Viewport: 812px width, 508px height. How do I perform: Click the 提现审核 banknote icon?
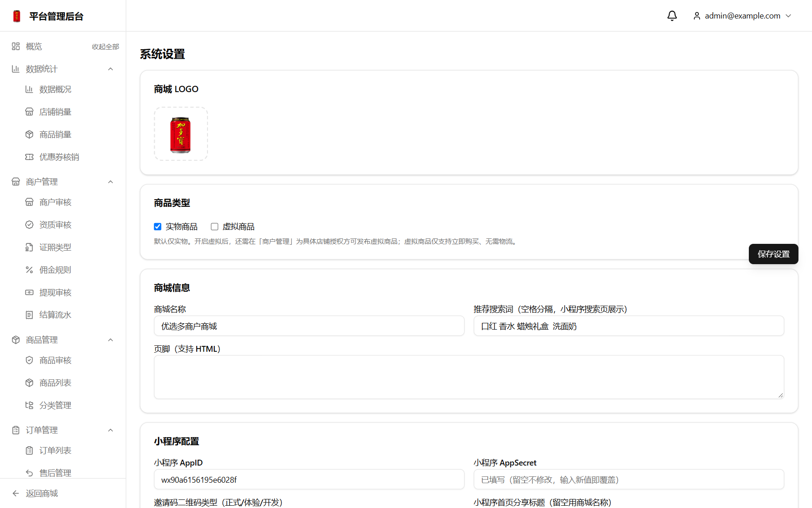coord(29,293)
